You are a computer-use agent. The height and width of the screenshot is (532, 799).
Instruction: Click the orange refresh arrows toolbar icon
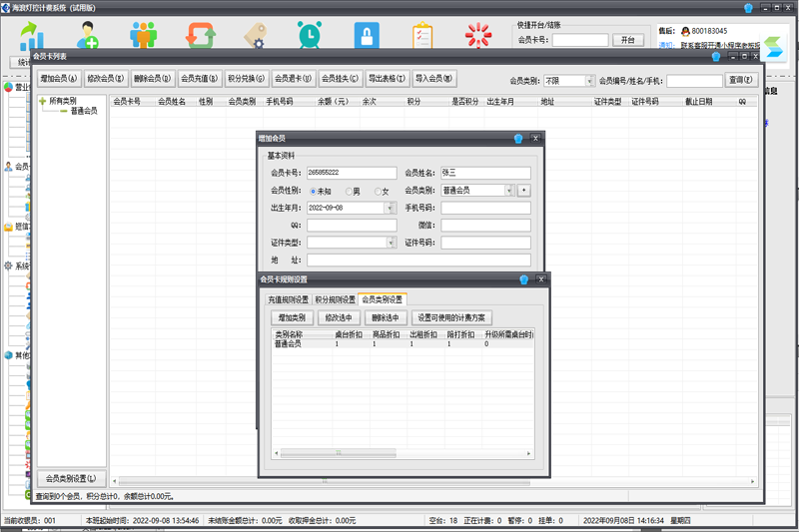tap(202, 36)
